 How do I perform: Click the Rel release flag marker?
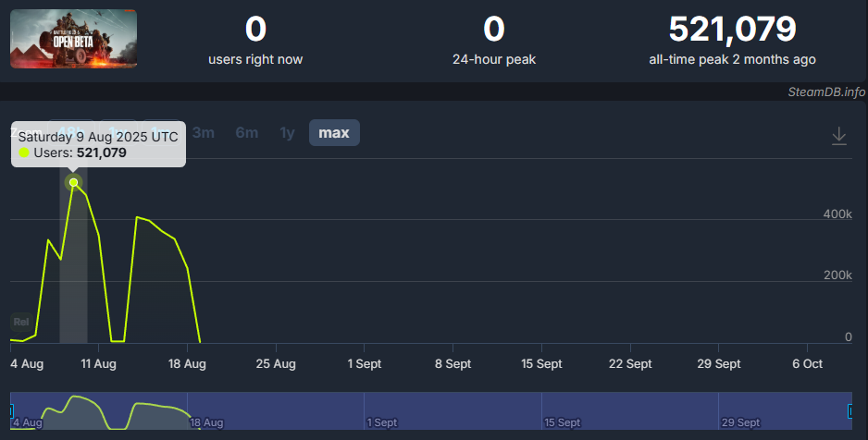click(20, 322)
